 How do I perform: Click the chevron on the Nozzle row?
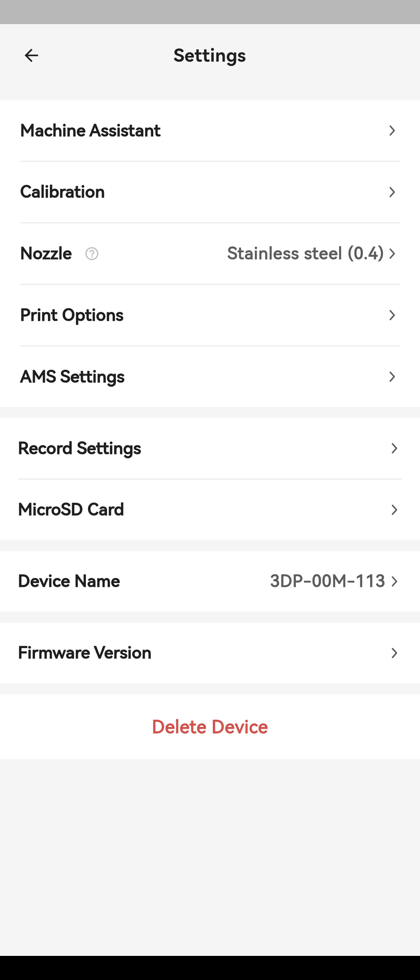click(x=392, y=253)
